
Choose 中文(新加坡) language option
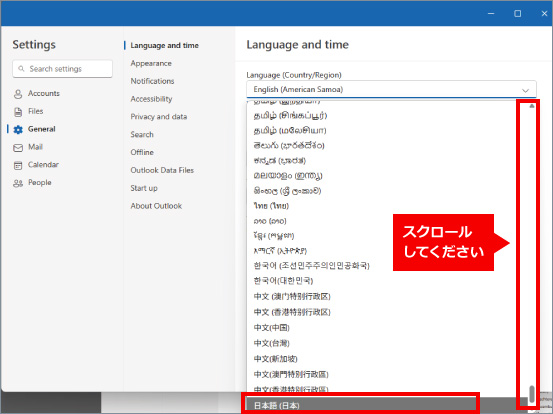pos(275,359)
